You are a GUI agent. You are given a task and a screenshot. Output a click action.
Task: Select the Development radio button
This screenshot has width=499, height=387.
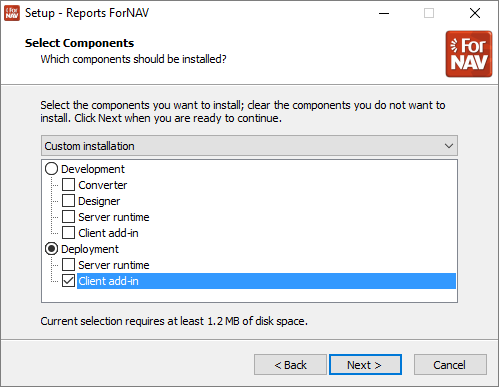point(51,169)
